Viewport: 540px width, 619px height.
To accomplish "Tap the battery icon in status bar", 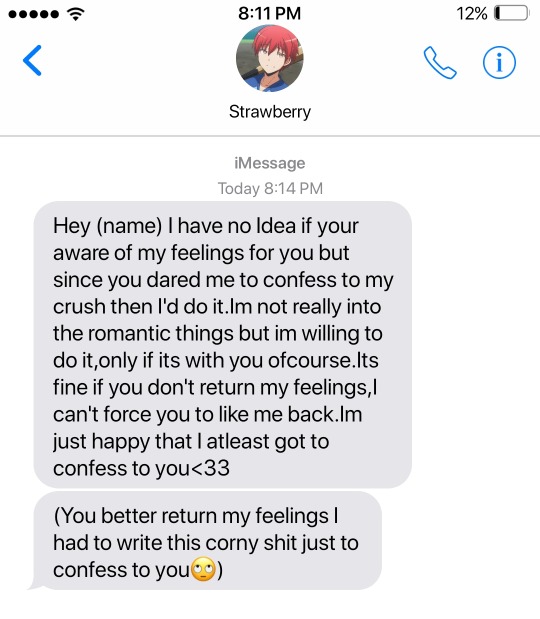I will 511,13.
